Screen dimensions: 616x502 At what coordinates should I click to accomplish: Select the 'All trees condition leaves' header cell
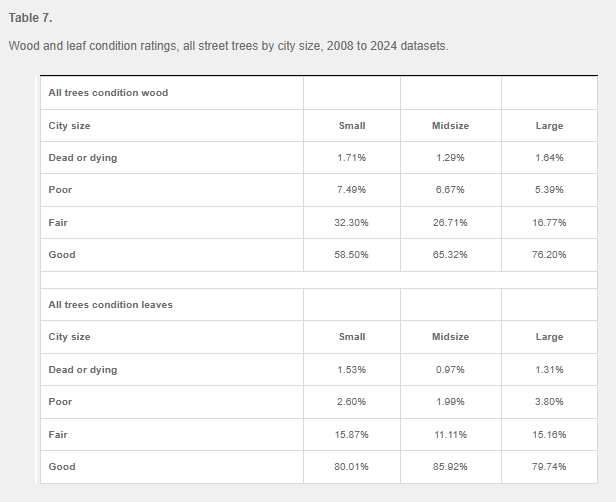(110, 305)
